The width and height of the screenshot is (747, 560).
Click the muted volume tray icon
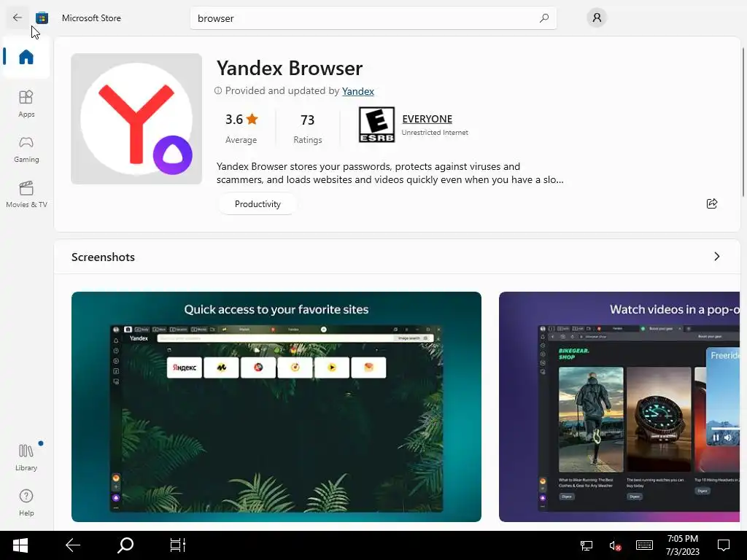(615, 545)
